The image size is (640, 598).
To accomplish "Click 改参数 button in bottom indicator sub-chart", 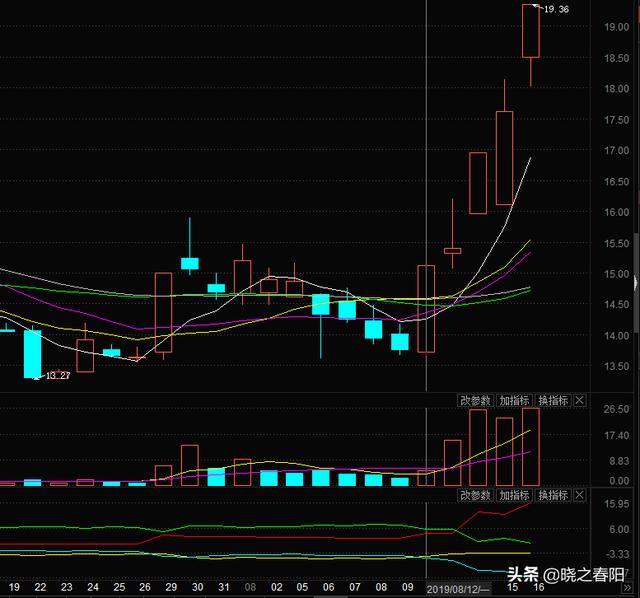I will click(x=476, y=495).
